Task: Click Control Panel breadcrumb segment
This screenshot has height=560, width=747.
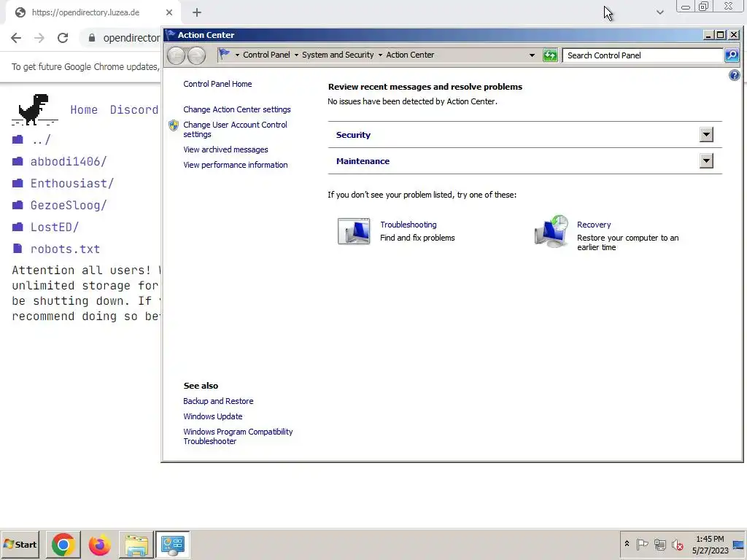Action: coord(266,55)
